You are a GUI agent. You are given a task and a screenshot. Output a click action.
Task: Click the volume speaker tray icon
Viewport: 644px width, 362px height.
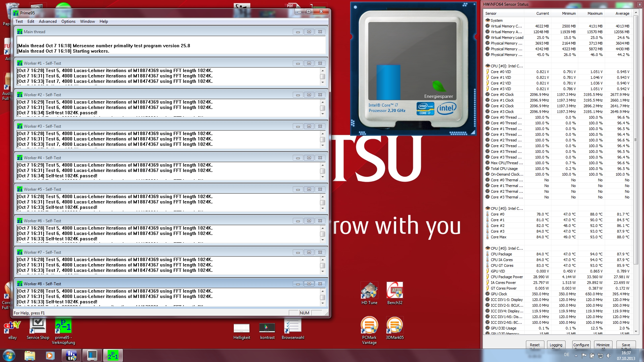tap(608, 355)
